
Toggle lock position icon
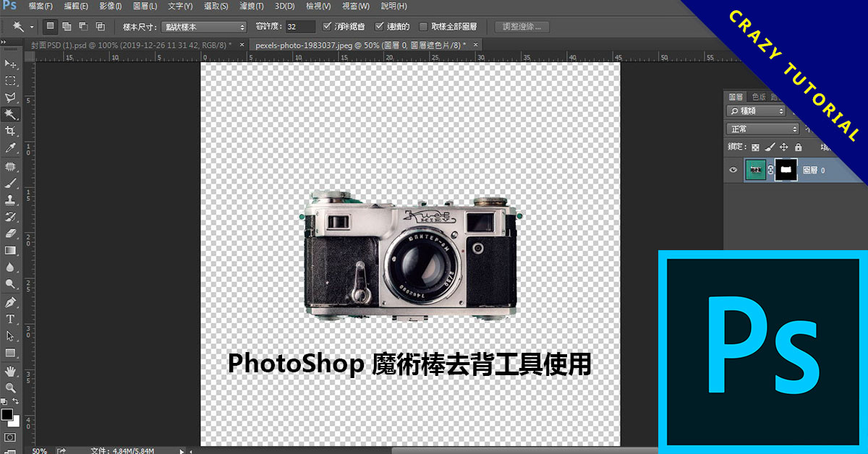click(x=784, y=146)
